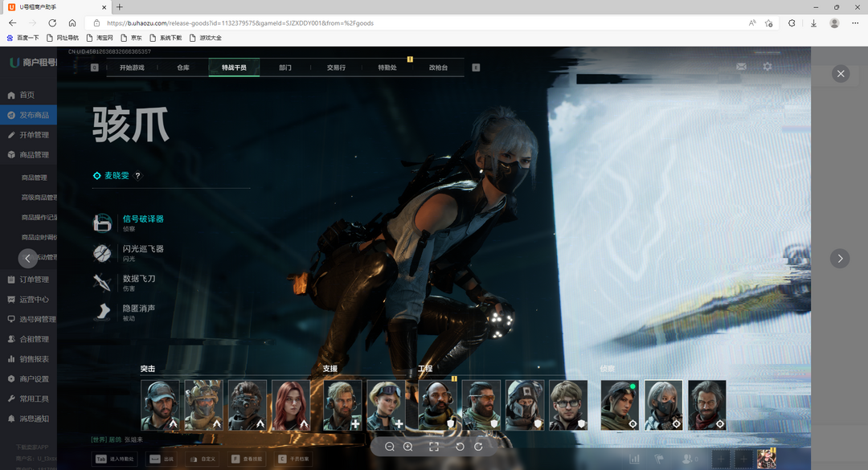
Task: Open the browser extensions menu
Action: [x=792, y=22]
